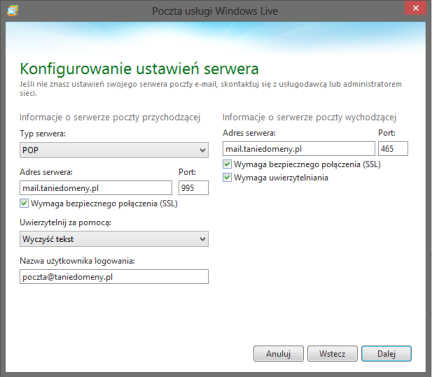Screen dimensions: 432x377
Task: Click the Windows Live Mail title bar icon
Action: 12,10
